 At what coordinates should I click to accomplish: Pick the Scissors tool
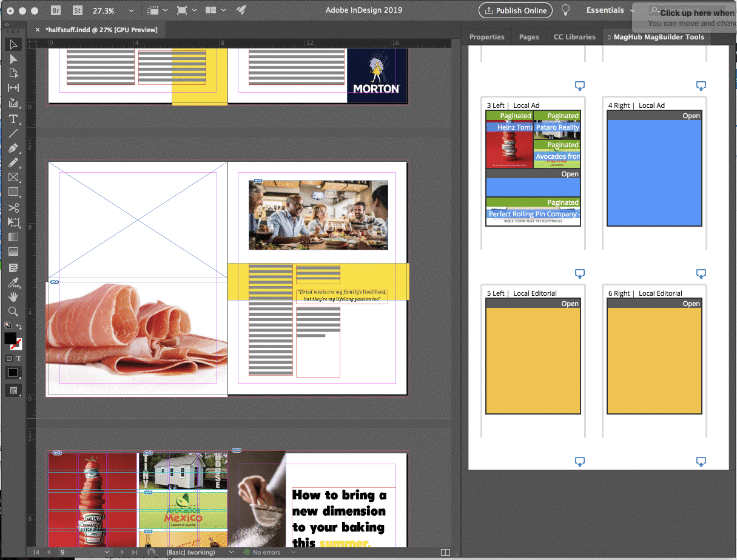click(13, 208)
